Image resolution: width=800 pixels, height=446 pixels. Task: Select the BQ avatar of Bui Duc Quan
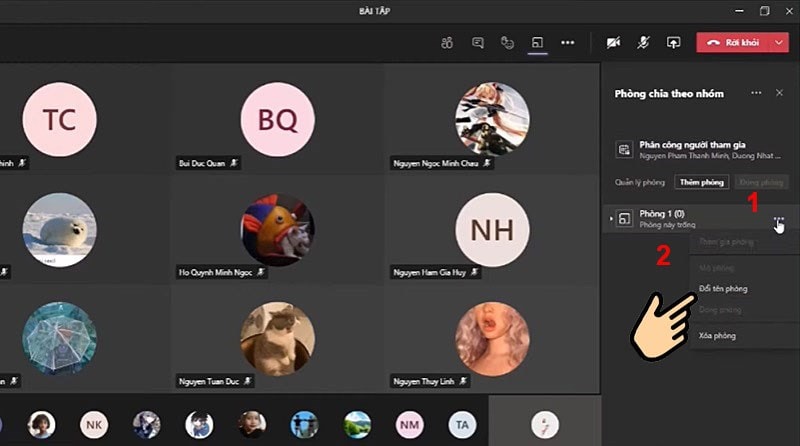point(278,119)
